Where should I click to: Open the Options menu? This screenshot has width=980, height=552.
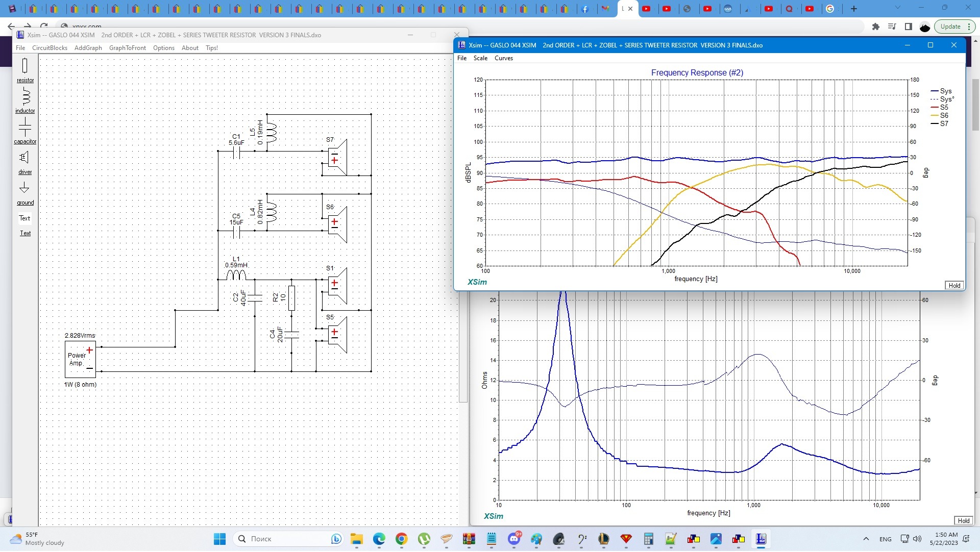pos(164,48)
